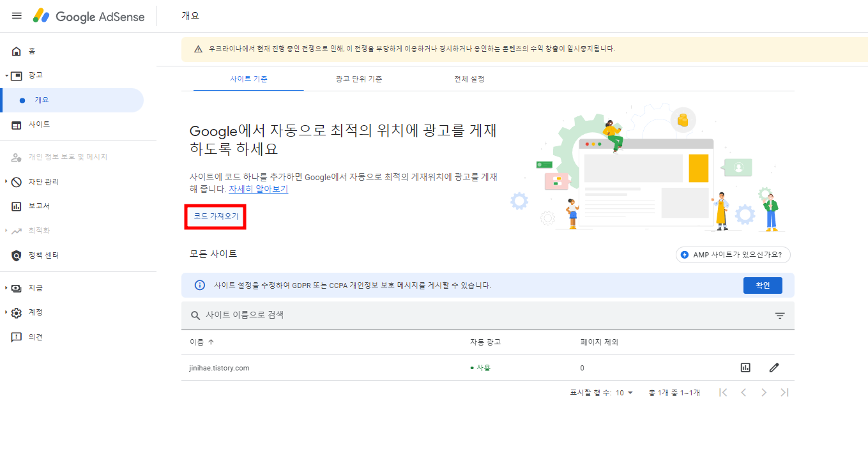Open rows per page dropdown showing 10
The width and height of the screenshot is (868, 449).
[624, 393]
